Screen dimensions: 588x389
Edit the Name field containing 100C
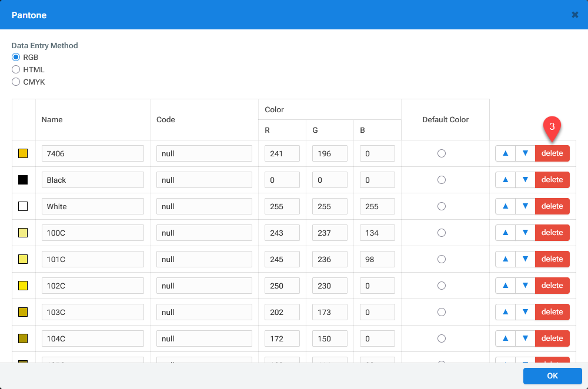point(93,233)
